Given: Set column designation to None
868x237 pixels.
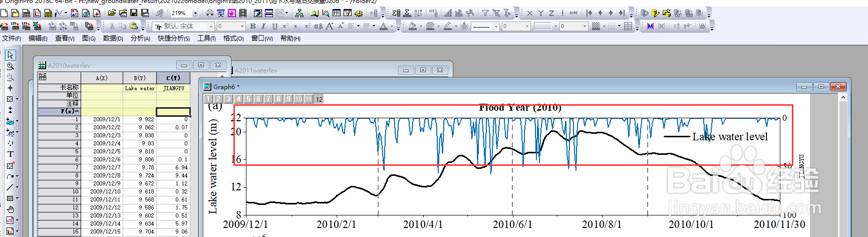Looking at the screenshot, I should click(573, 13).
